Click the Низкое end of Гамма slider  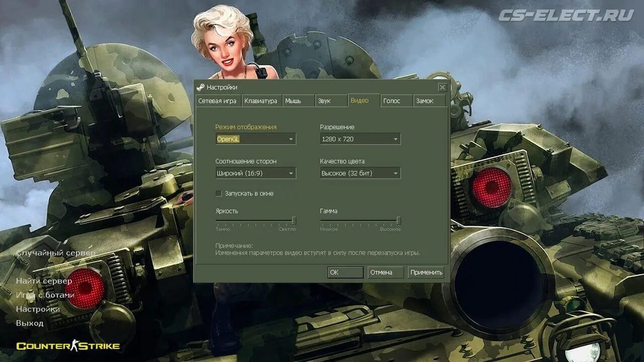point(329,229)
